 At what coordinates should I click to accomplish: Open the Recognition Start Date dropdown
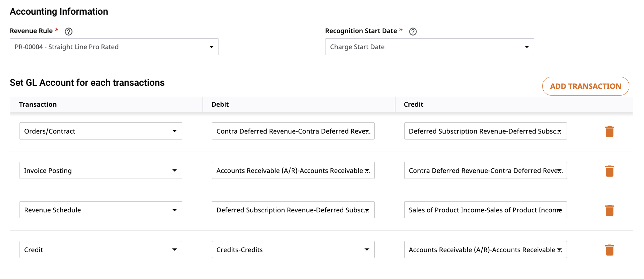[430, 47]
